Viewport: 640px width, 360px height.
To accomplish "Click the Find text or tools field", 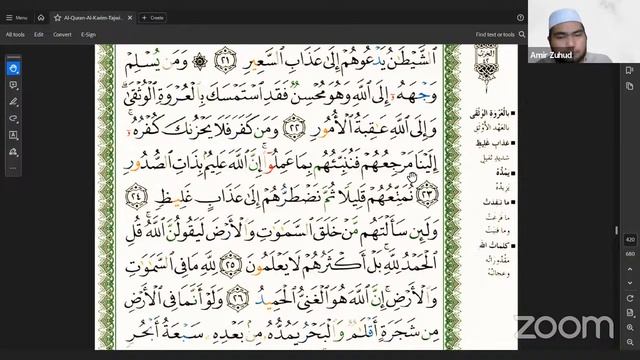I will [x=495, y=35].
